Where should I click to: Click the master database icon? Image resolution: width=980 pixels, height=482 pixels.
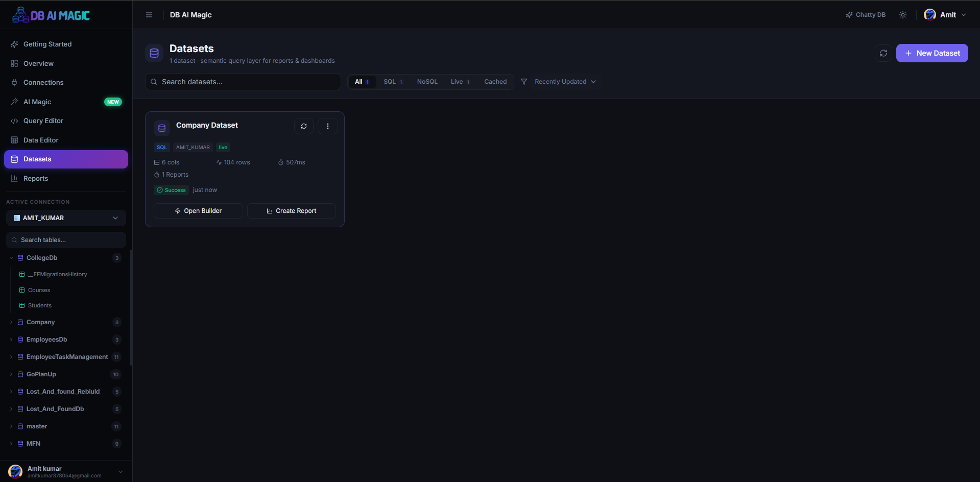tap(20, 426)
